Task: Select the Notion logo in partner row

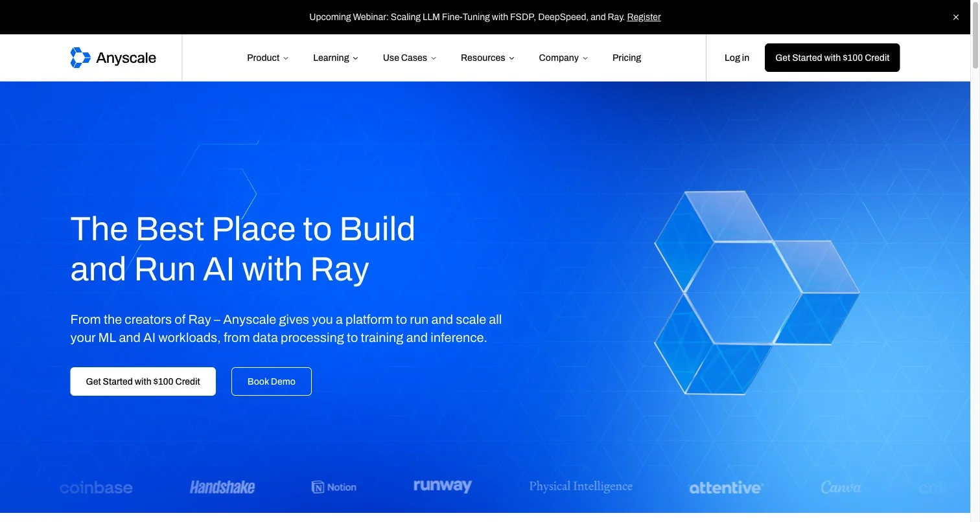Action: point(333,486)
